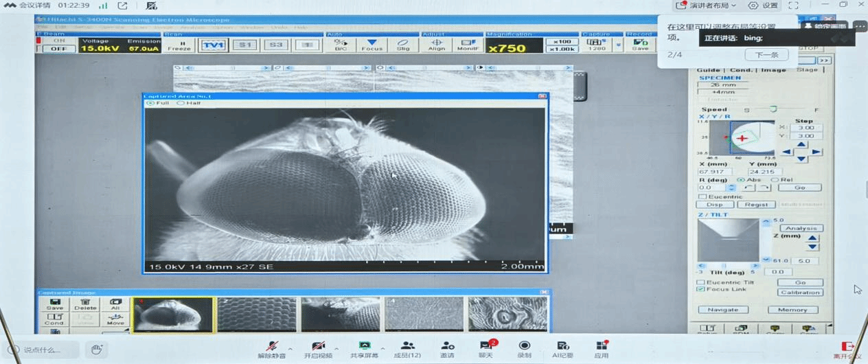Select the Half view radio option

click(181, 103)
